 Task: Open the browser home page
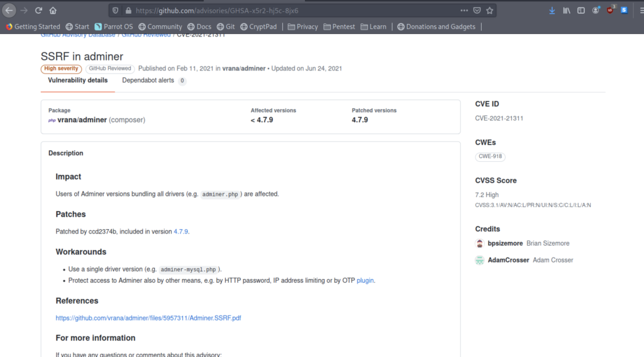tap(53, 11)
